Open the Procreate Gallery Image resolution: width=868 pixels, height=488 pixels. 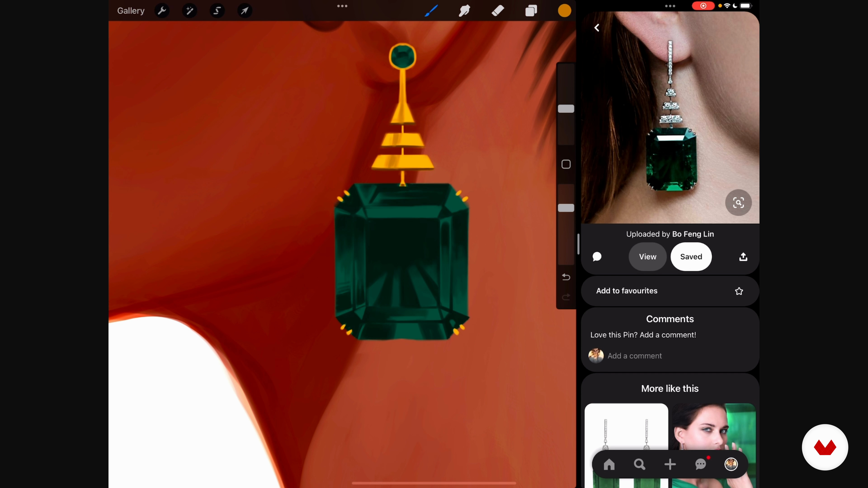pos(131,11)
